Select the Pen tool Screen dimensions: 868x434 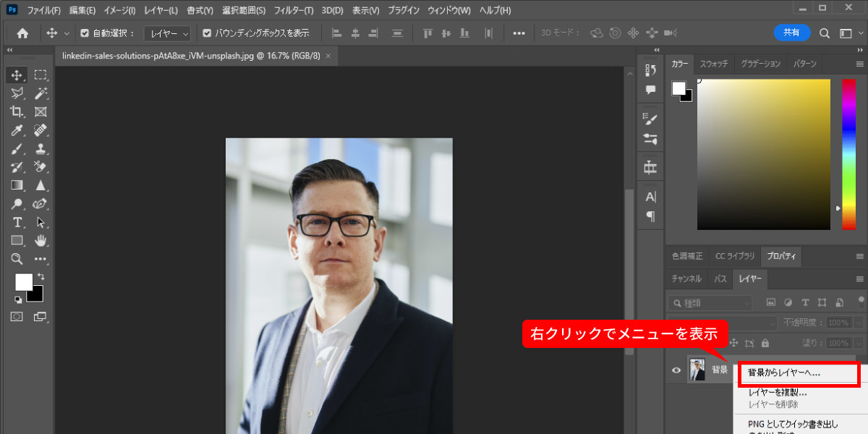pyautogui.click(x=41, y=204)
